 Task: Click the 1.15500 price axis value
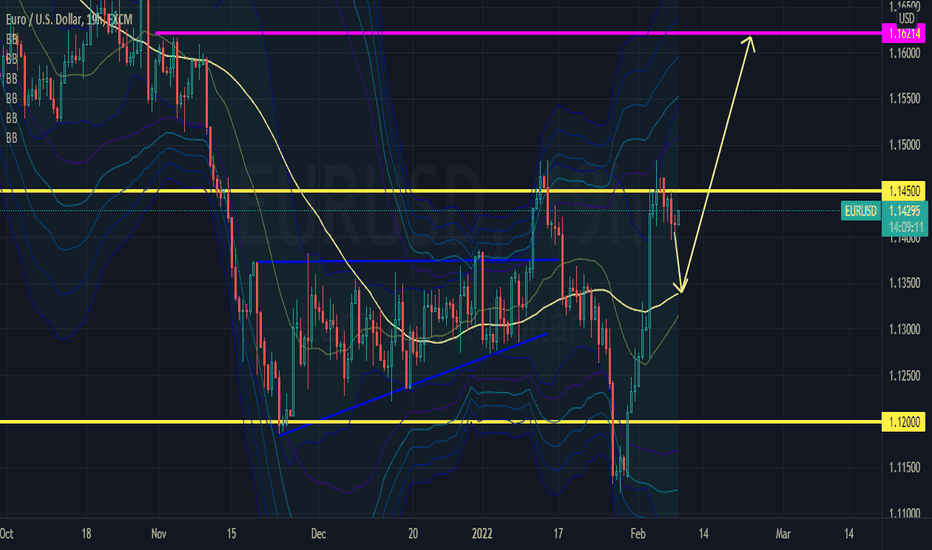pyautogui.click(x=905, y=99)
